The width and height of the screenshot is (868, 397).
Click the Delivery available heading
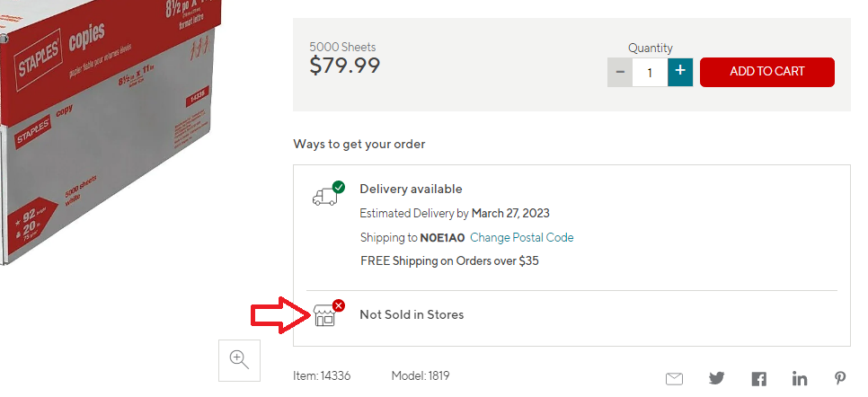click(411, 189)
